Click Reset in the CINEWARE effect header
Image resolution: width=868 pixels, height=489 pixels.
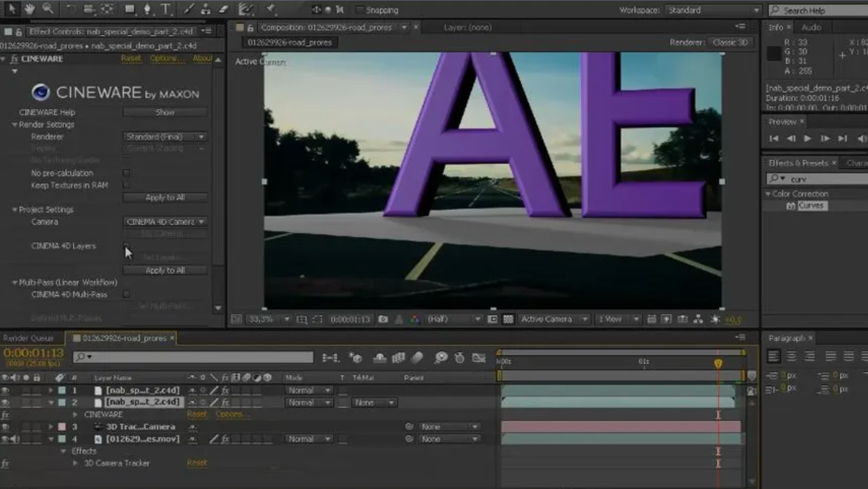pos(131,58)
